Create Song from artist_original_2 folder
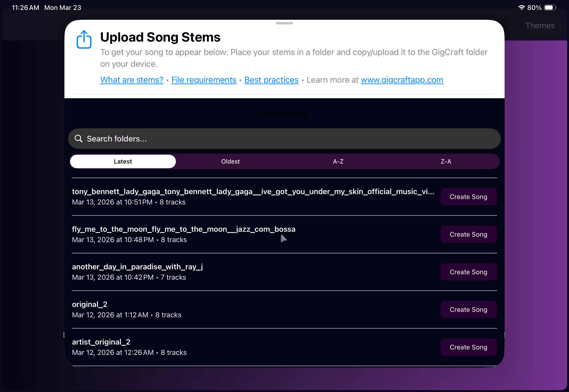Screen dimensions: 569x392 coord(468,347)
